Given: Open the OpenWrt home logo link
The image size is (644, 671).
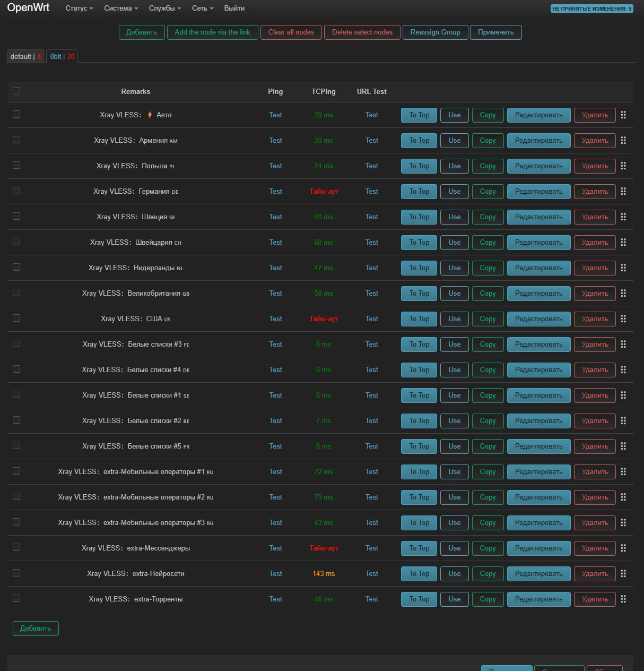Looking at the screenshot, I should coord(28,8).
